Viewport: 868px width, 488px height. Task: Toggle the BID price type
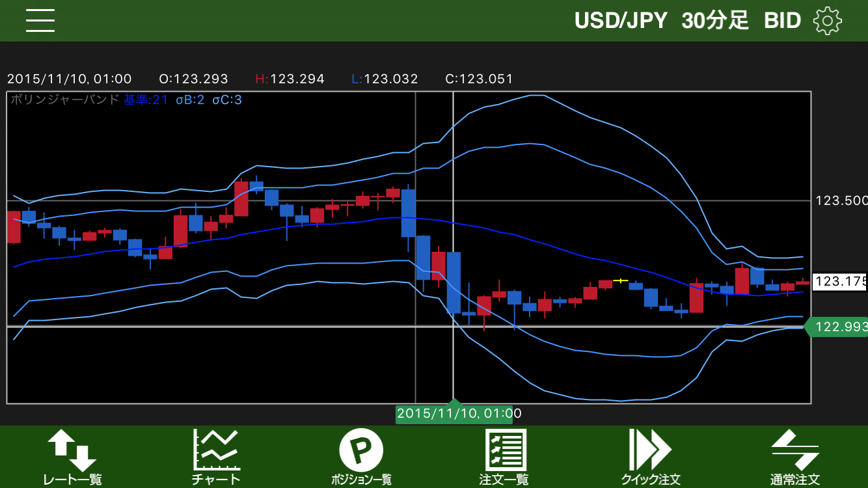[x=782, y=21]
